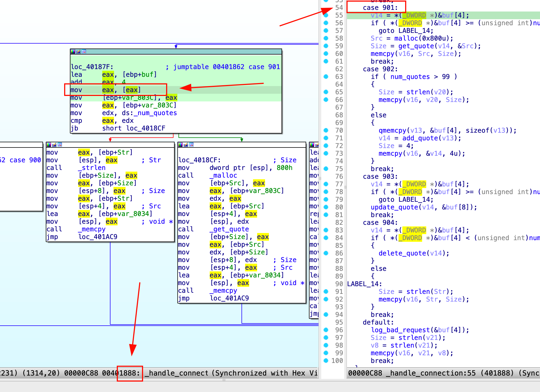Click edit-comment pencil icon on loc_40187F node
This screenshot has width=540, height=392.
(78, 52)
